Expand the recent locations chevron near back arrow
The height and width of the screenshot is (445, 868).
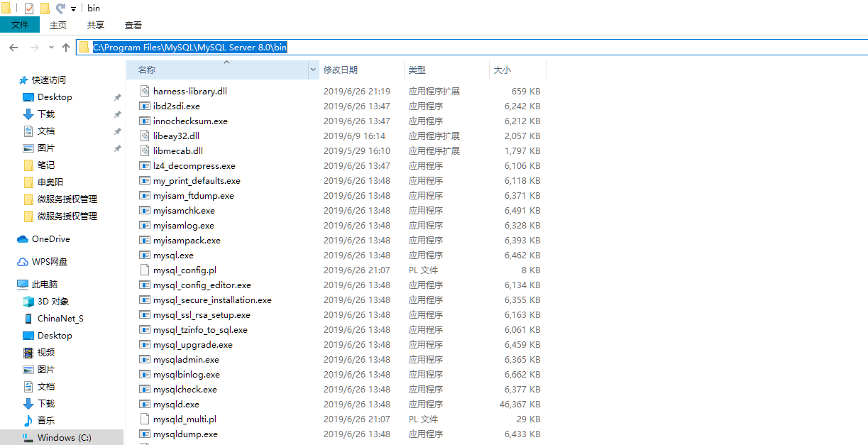point(51,47)
